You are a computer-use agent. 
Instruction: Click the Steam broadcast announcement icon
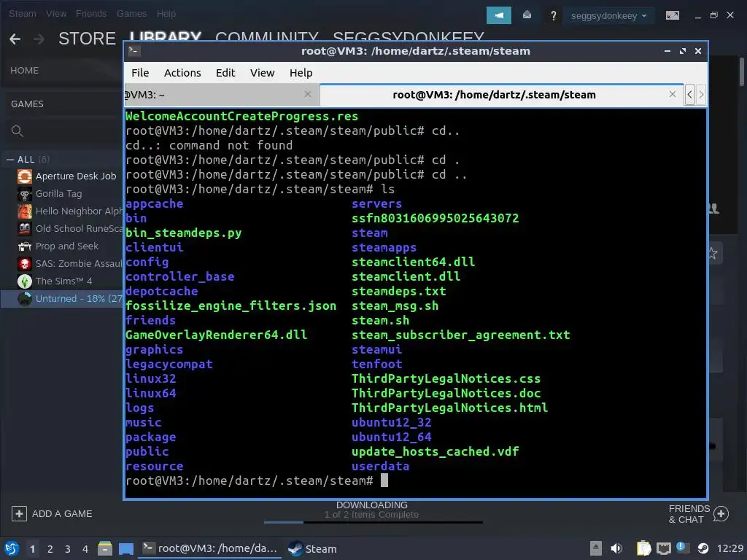pos(498,15)
